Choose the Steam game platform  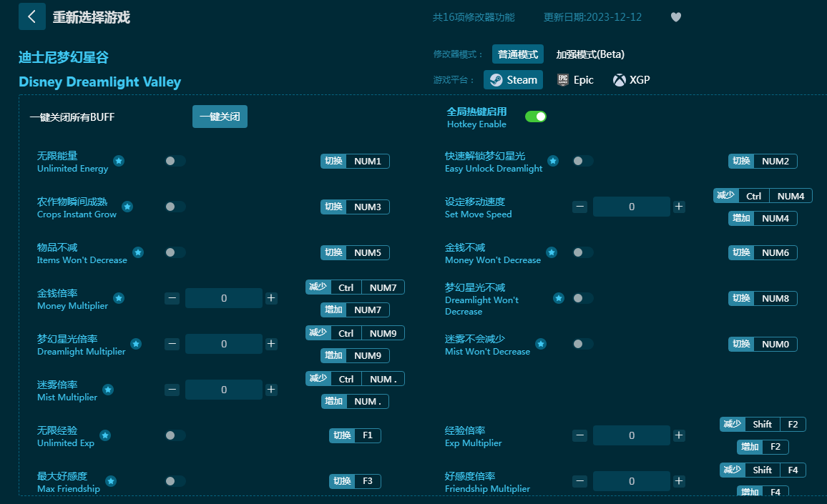click(x=513, y=79)
